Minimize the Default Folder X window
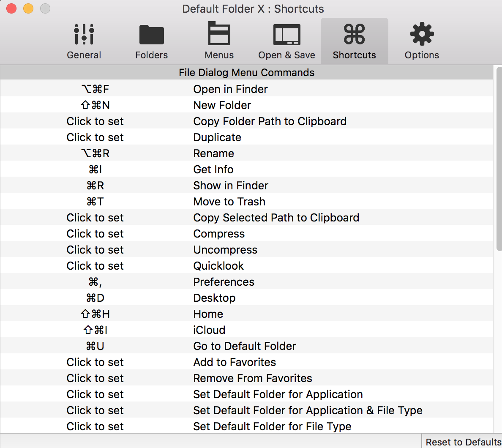Screen dimensions: 502x448 28,8
